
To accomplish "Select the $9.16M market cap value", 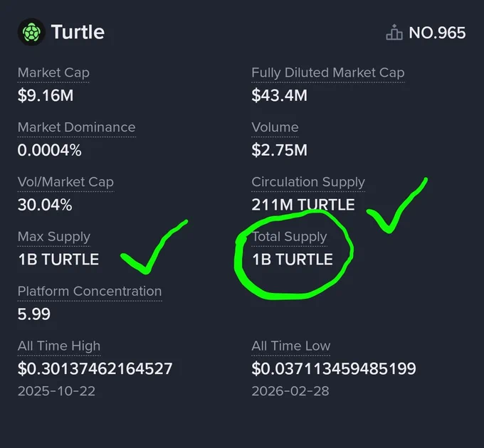I will [46, 95].
